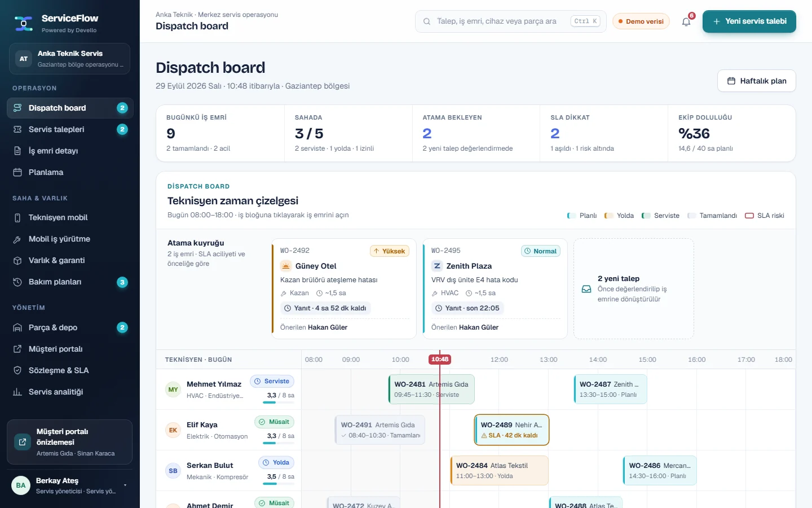Click the SLA dikkat stat card

(x=604, y=133)
